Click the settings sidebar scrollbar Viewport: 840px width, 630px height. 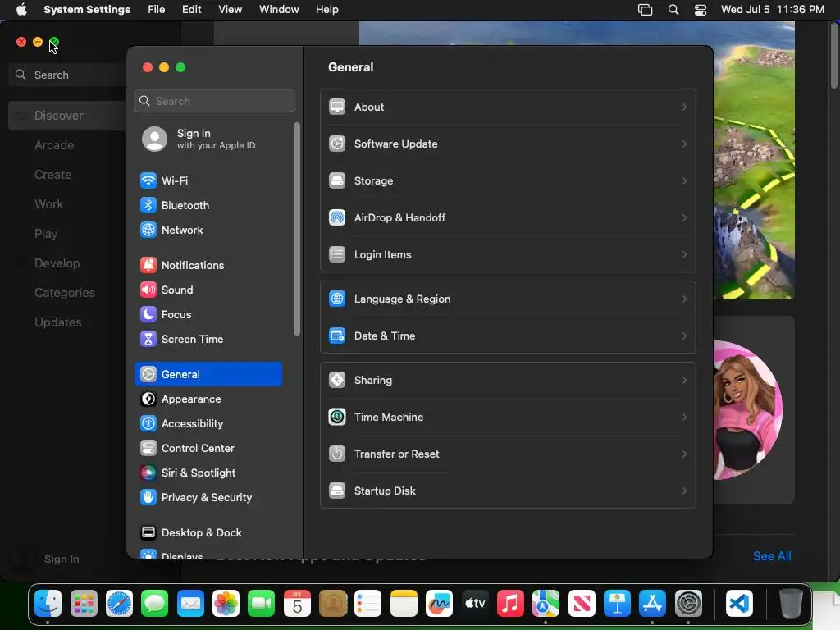pos(297,230)
